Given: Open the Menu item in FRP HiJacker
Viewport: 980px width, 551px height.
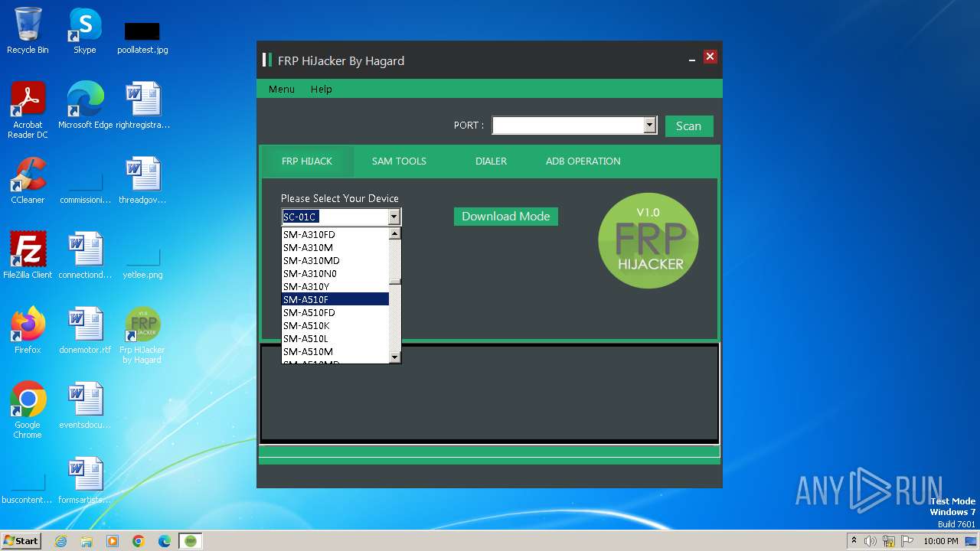Looking at the screenshot, I should pos(281,89).
